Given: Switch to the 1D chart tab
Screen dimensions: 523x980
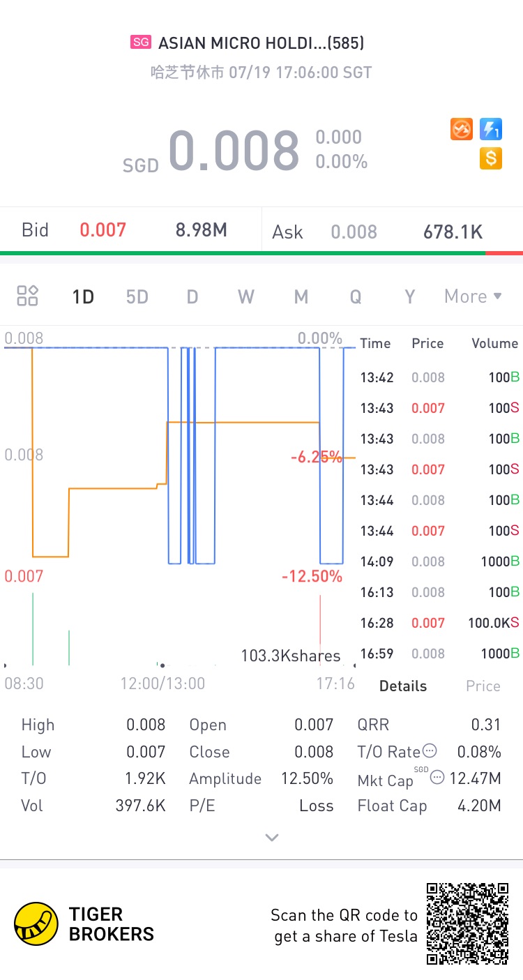Looking at the screenshot, I should pos(83,296).
